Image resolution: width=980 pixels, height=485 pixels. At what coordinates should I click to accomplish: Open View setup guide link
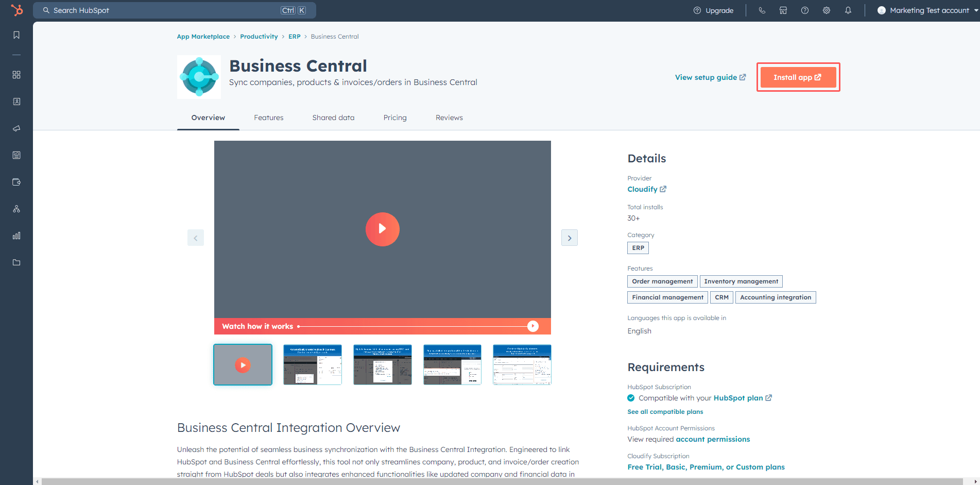point(710,77)
